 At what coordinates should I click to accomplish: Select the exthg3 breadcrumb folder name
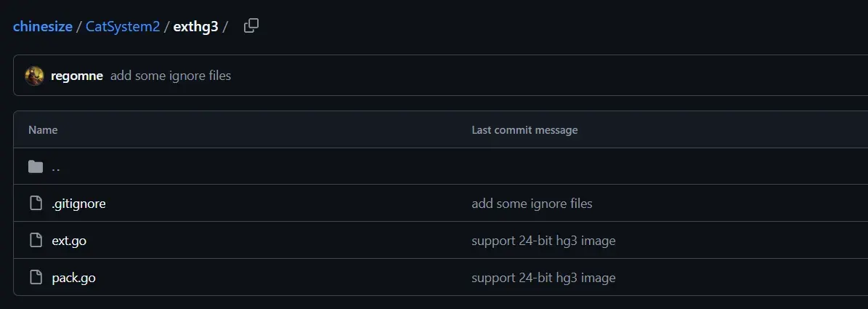click(x=195, y=27)
